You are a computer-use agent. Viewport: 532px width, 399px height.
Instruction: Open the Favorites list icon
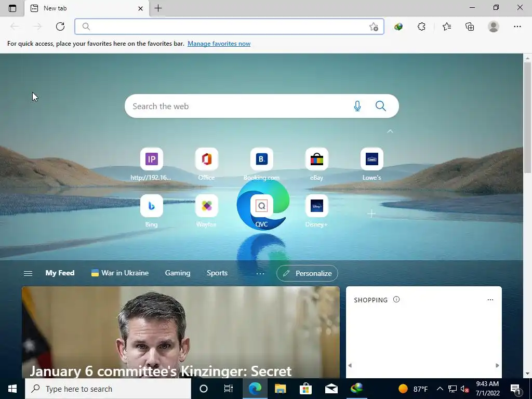coord(447,26)
